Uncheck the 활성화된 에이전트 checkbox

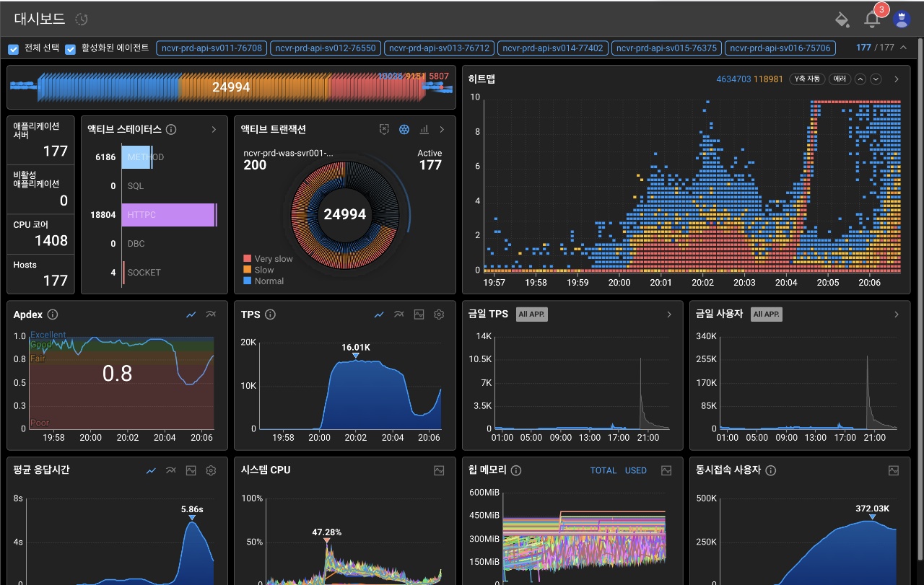point(71,49)
